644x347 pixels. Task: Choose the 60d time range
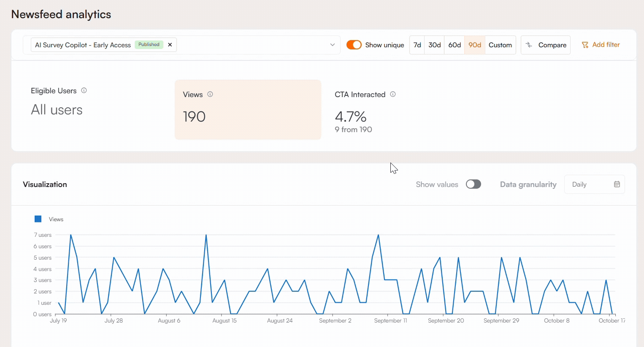pos(454,45)
